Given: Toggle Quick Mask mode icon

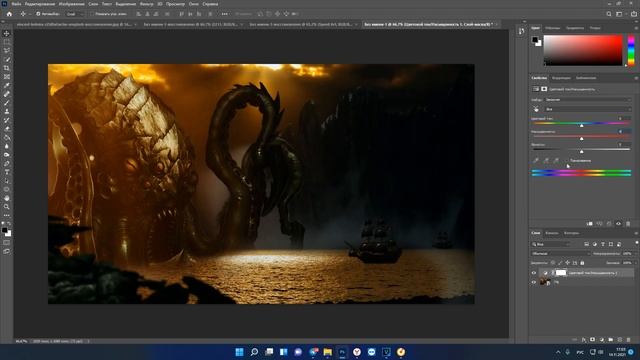Looking at the screenshot, I should click(x=7, y=242).
